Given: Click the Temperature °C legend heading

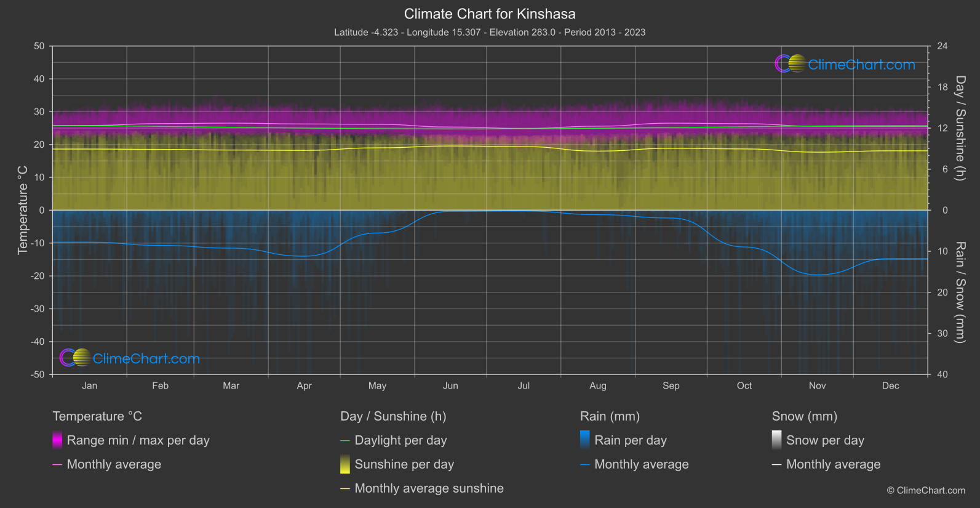Looking at the screenshot, I should (97, 416).
